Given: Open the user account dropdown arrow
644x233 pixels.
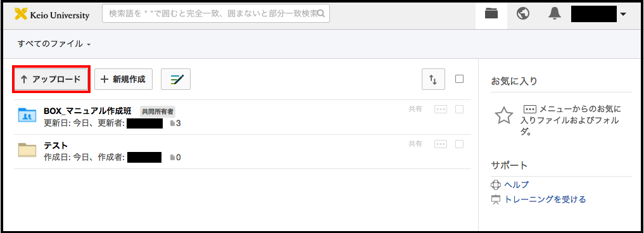Looking at the screenshot, I should (x=623, y=15).
